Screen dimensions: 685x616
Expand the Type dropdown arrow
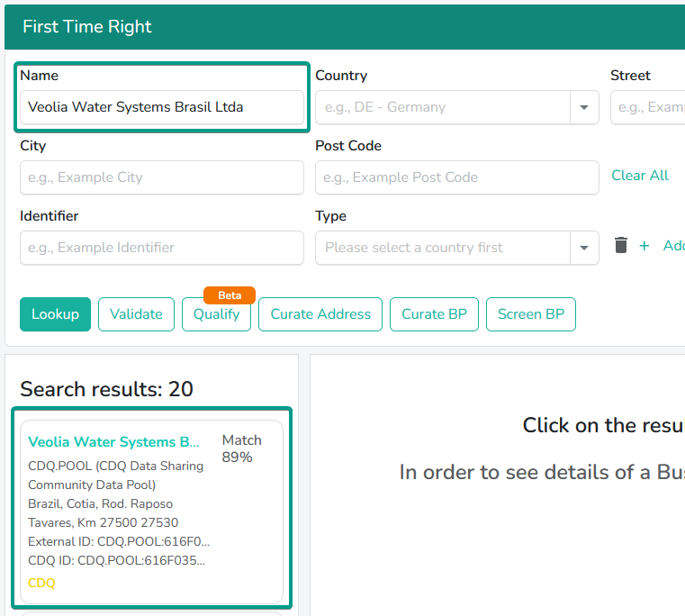(584, 248)
